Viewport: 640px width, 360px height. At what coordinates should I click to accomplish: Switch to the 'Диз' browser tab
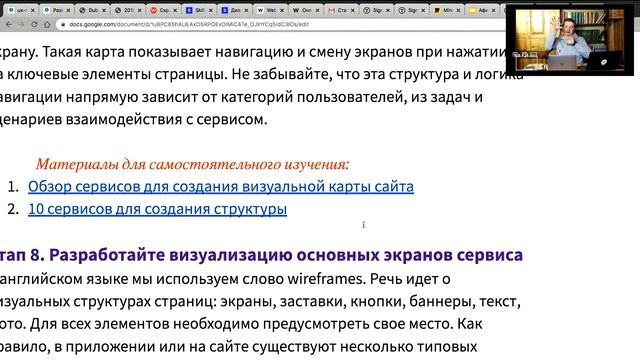235,10
